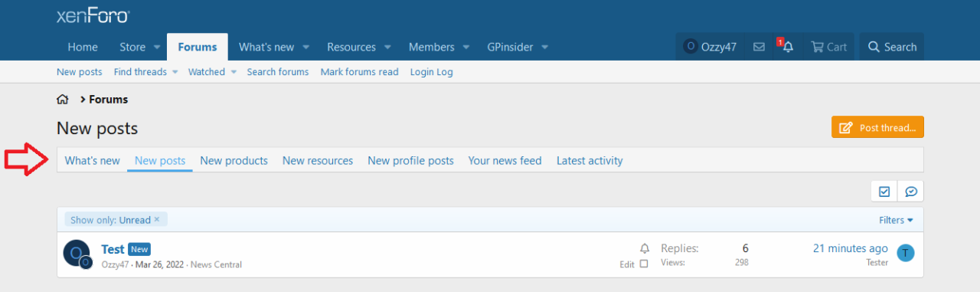Switch to the What's new tab
The height and width of the screenshot is (292, 980).
click(x=93, y=161)
